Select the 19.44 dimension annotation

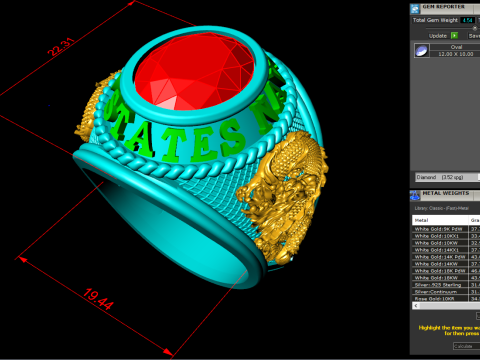point(98,299)
